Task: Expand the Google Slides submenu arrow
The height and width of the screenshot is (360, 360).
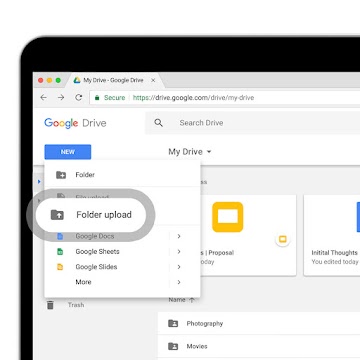Action: (179, 267)
